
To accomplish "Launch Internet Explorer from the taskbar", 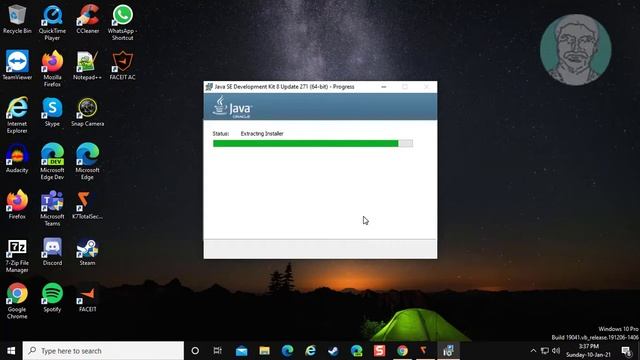I will click(311, 351).
